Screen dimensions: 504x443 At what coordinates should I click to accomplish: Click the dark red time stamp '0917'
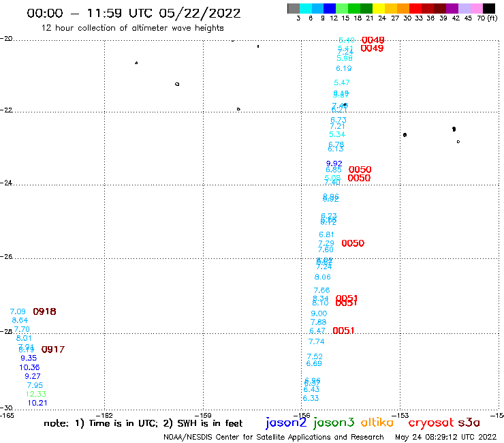(53, 350)
